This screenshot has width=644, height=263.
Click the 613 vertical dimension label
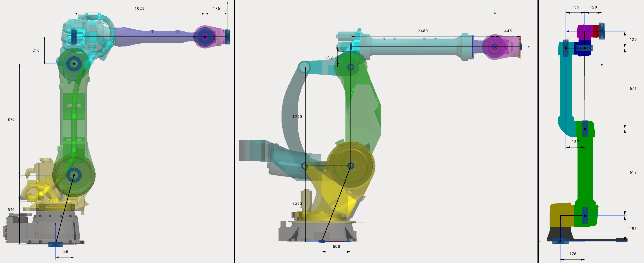click(633, 172)
